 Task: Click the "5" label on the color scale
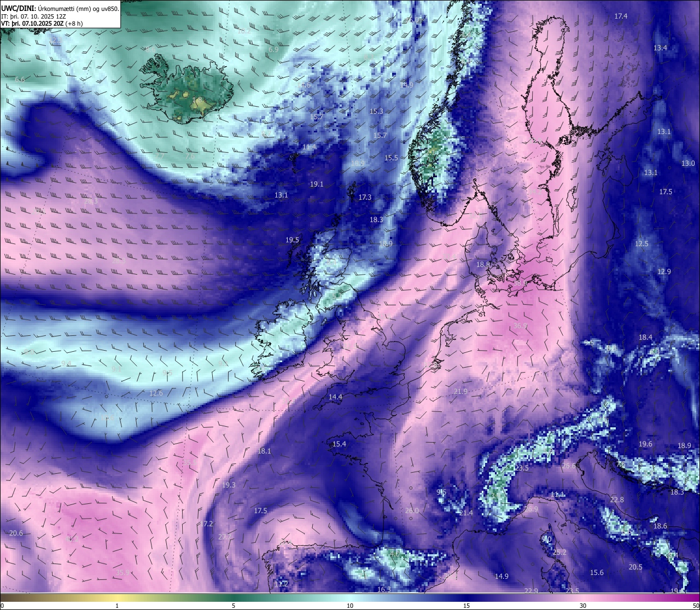234,606
